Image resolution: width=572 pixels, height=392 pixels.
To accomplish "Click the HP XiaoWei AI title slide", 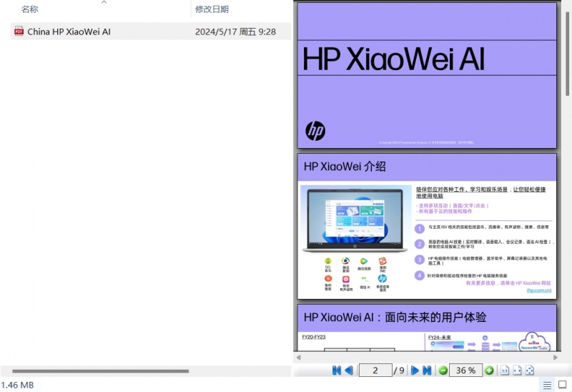I will coord(427,75).
